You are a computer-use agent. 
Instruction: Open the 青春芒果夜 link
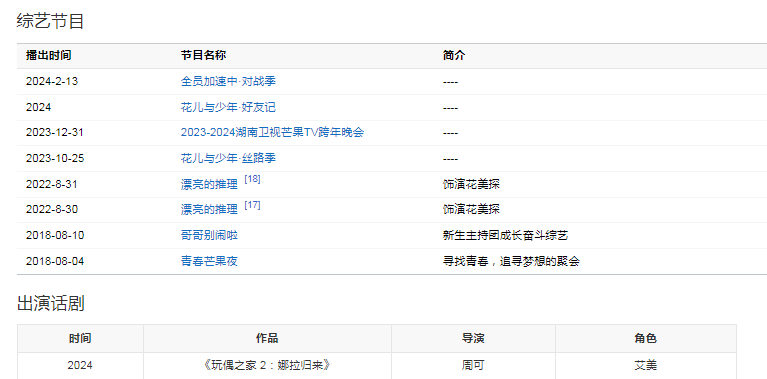[x=209, y=261]
